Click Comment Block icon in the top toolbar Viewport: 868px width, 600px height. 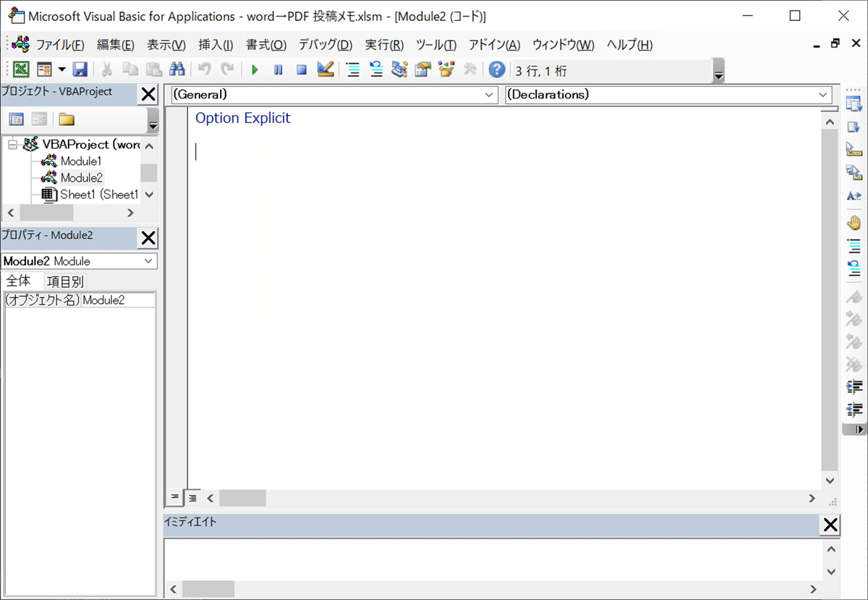pos(353,69)
